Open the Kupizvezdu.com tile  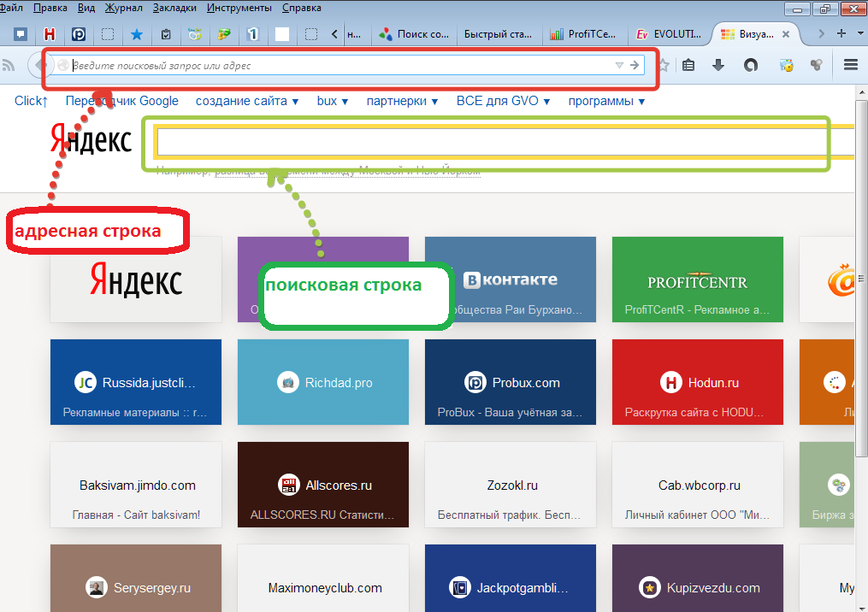[698, 579]
